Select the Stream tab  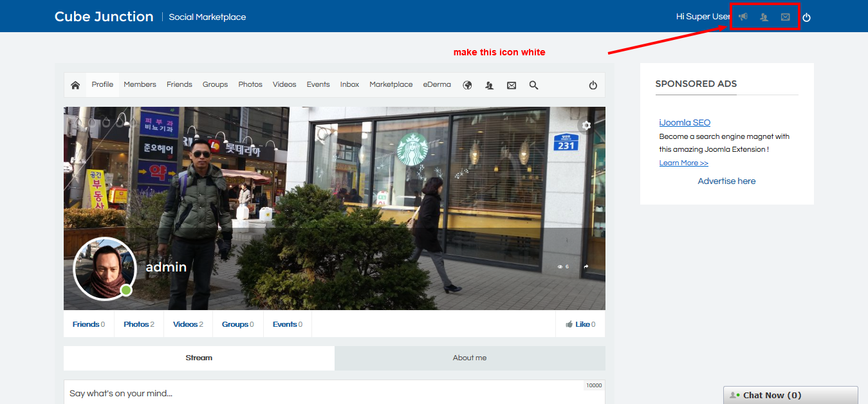pos(199,358)
